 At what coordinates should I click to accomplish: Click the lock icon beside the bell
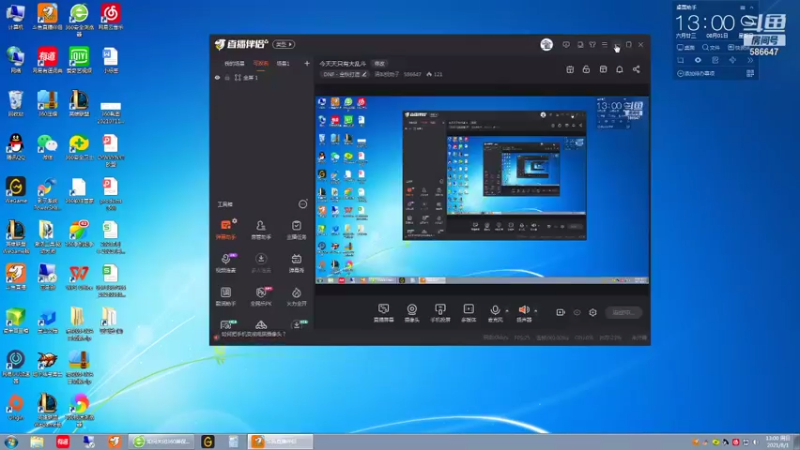click(586, 69)
